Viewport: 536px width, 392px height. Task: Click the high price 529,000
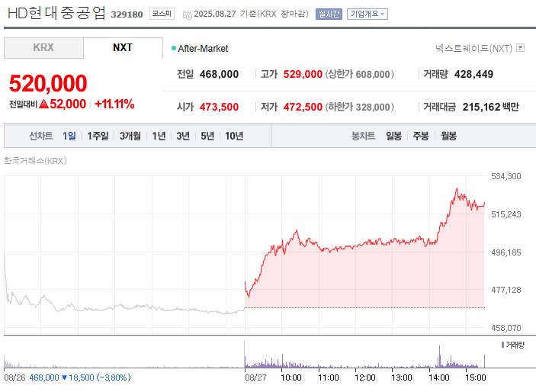303,74
